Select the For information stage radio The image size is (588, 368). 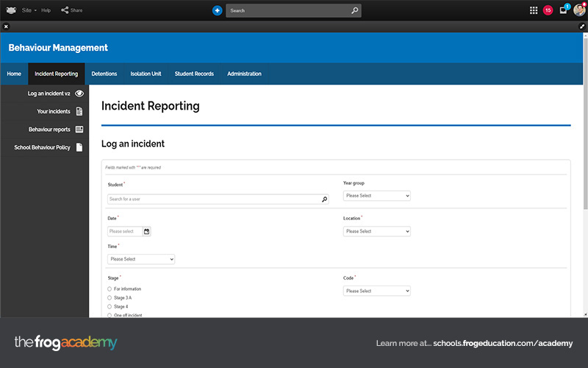coord(110,289)
